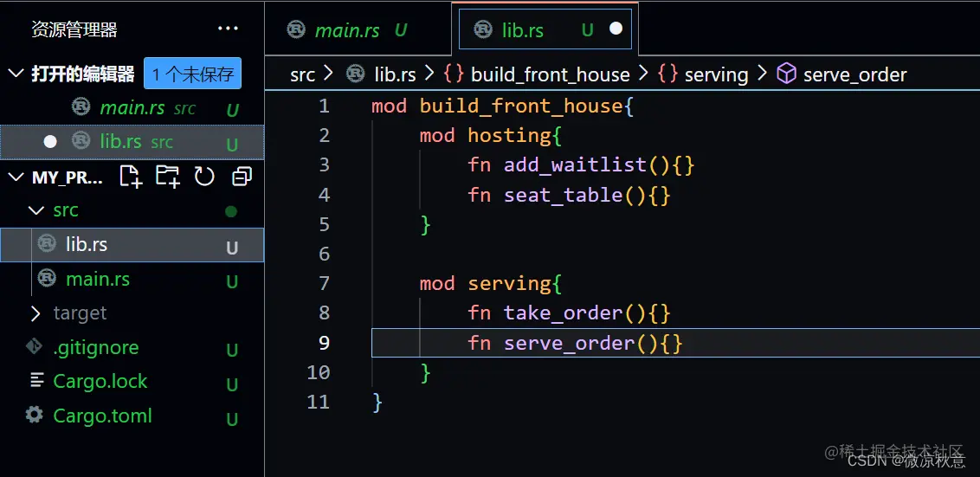Viewport: 980px width, 477px height.
Task: Click the module braces icon before build_front_house
Action: pyautogui.click(x=453, y=74)
